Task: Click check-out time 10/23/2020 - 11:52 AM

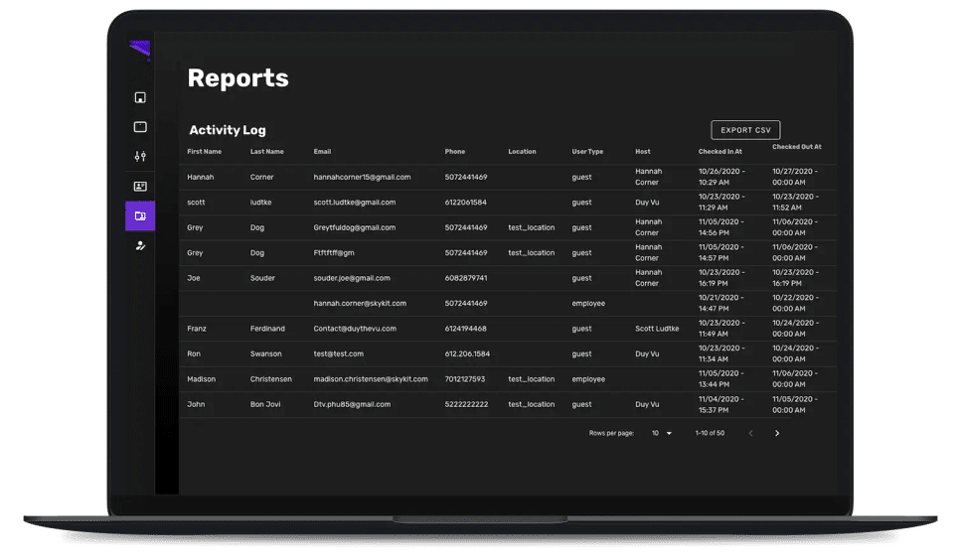Action: 795,203
